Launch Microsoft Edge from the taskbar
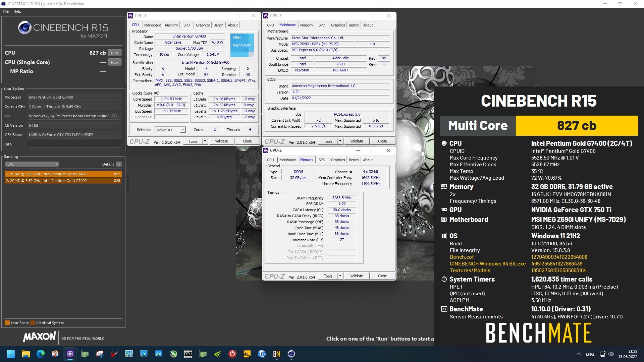Screen dimensions: 644x362 (41, 354)
